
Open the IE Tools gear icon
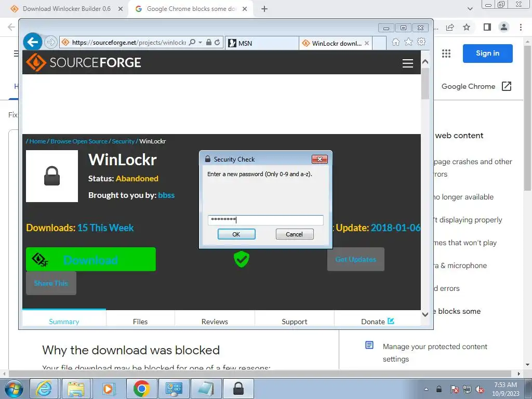tap(421, 42)
